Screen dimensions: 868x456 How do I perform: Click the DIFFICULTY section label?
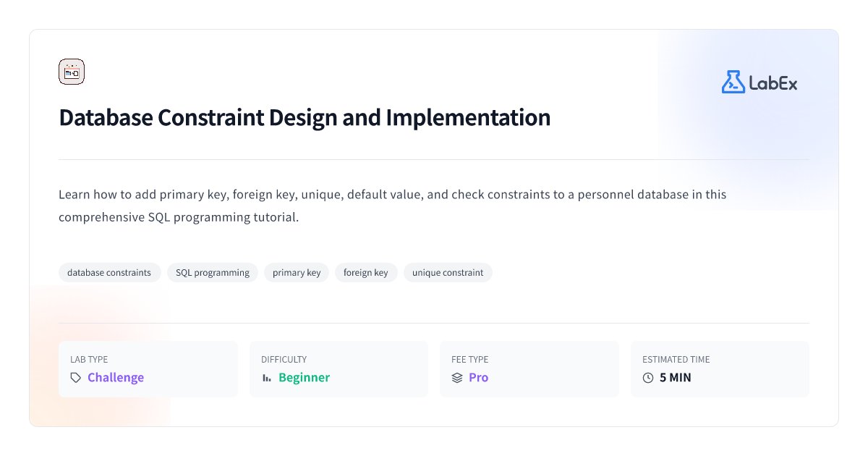click(284, 359)
